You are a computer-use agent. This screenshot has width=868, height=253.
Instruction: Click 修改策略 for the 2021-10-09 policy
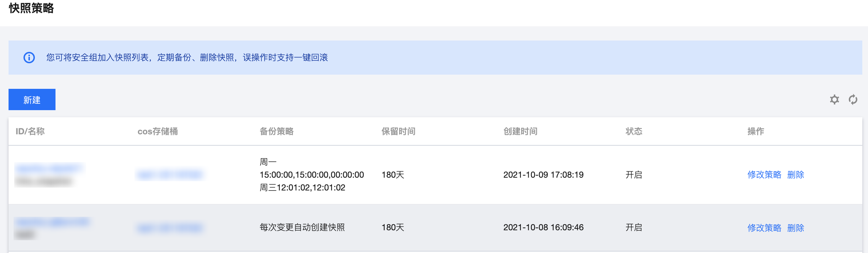click(x=764, y=175)
